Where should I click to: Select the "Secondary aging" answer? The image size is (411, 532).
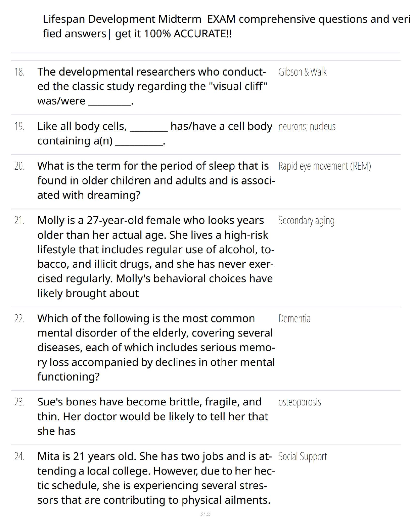click(x=306, y=221)
